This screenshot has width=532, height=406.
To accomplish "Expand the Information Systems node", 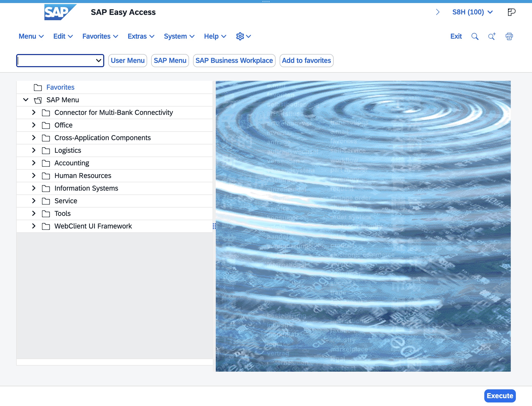I will (34, 188).
